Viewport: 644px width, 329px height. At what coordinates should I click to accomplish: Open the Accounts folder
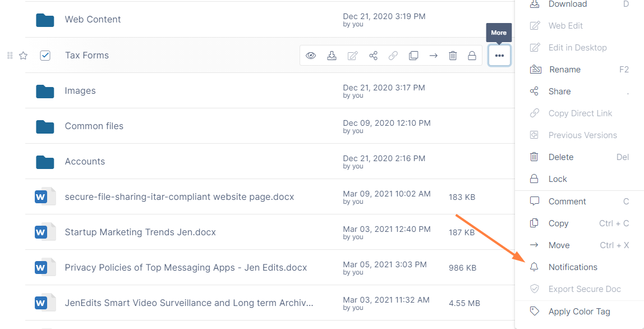click(x=85, y=162)
